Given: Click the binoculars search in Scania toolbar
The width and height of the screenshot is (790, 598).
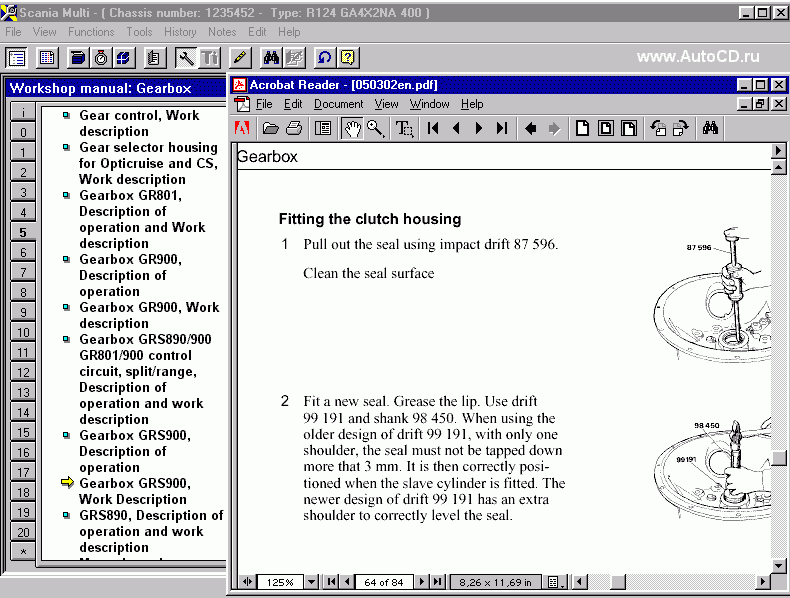Looking at the screenshot, I should (271, 58).
